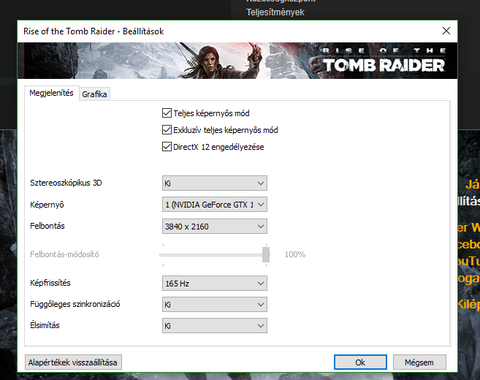This screenshot has height=380, width=480.
Task: Click the Ok button
Action: 360,362
